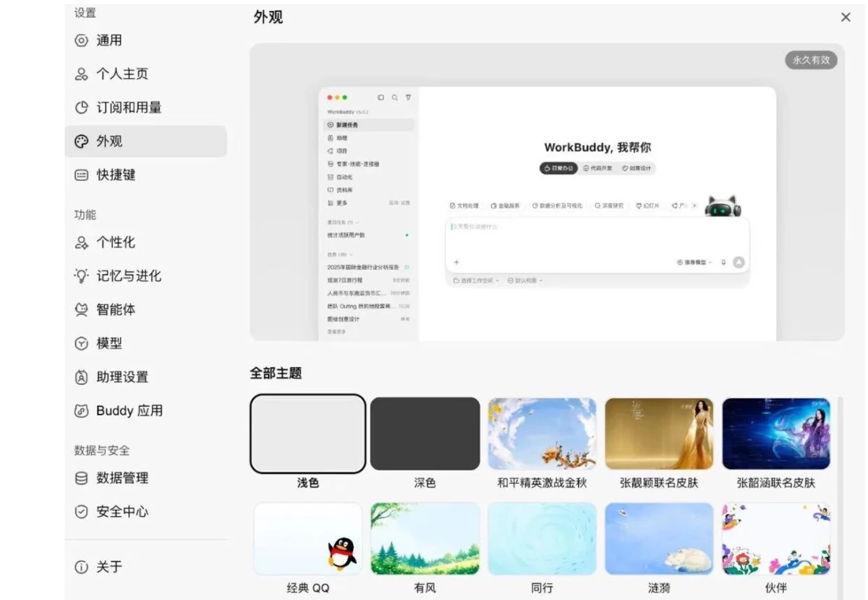The height and width of the screenshot is (600, 868).
Task: Click the 关于 label
Action: click(109, 567)
